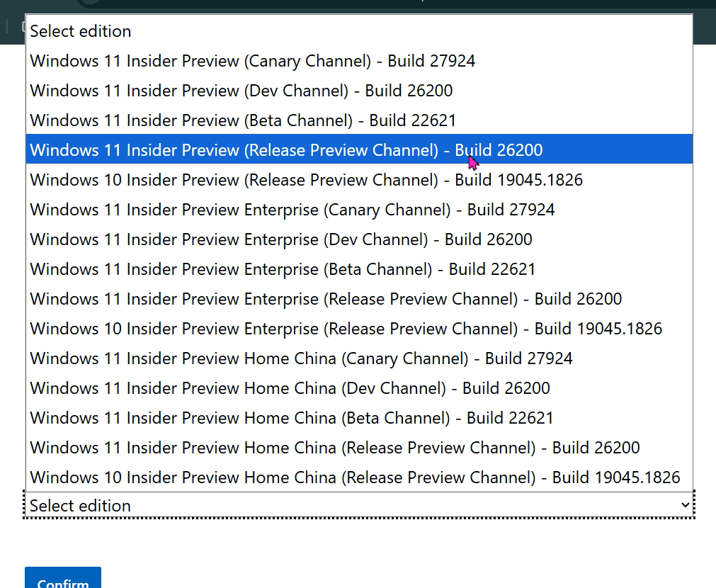This screenshot has height=588, width=716.
Task: Choose Windows 10 Home China Release Preview Build 19045.1826
Action: coord(354,477)
